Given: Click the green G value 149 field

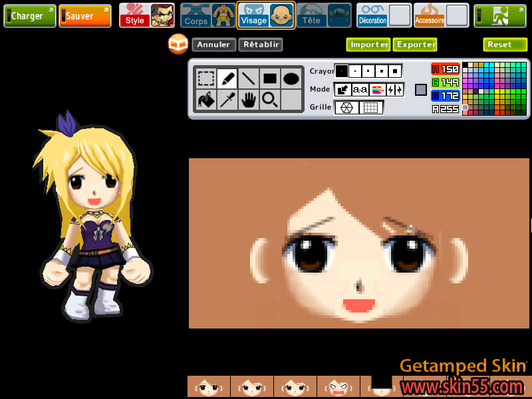Looking at the screenshot, I should coord(446,82).
